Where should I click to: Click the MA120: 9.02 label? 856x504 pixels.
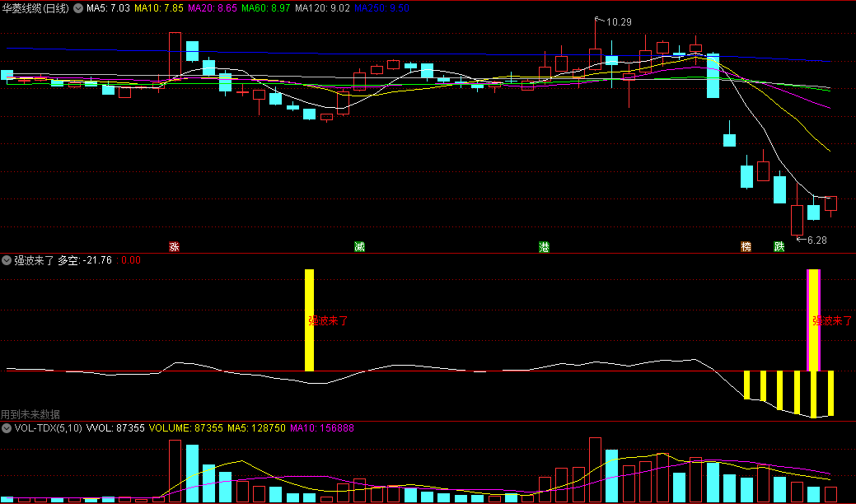tap(322, 8)
